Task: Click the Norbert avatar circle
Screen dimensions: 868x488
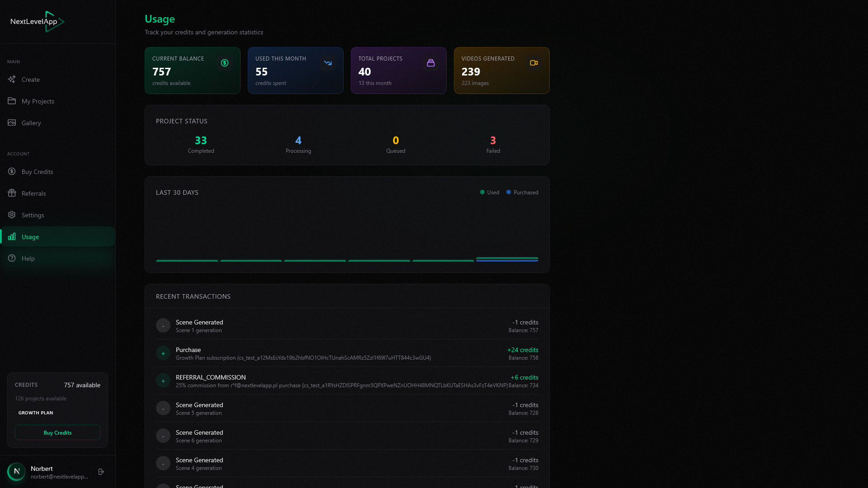Action: (17, 472)
